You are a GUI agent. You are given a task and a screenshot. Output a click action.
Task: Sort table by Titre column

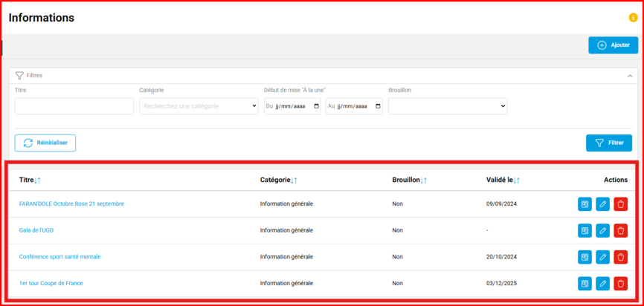point(37,180)
